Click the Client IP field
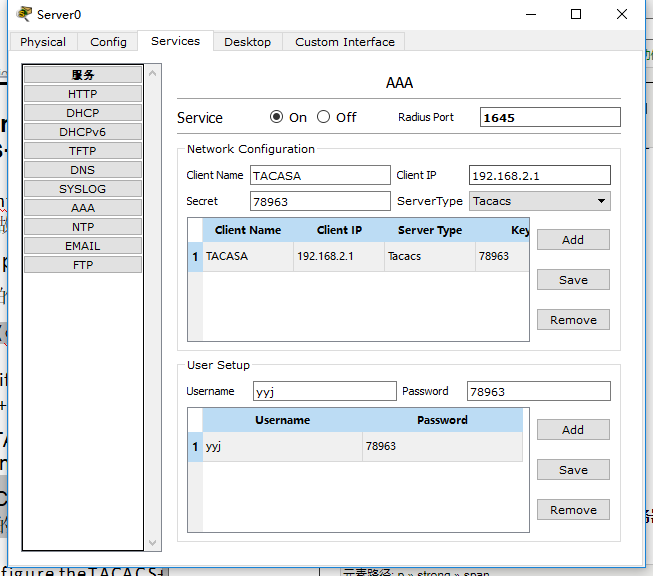The image size is (653, 576). coord(540,175)
